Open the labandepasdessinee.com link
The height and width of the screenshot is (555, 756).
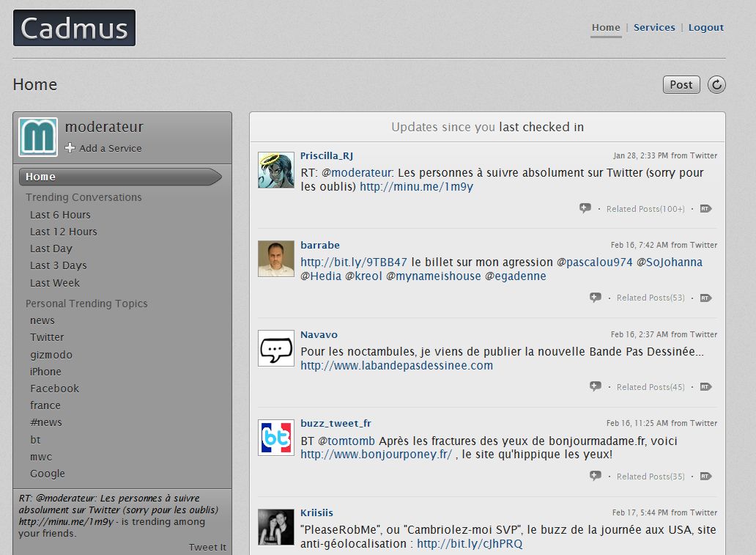click(397, 365)
